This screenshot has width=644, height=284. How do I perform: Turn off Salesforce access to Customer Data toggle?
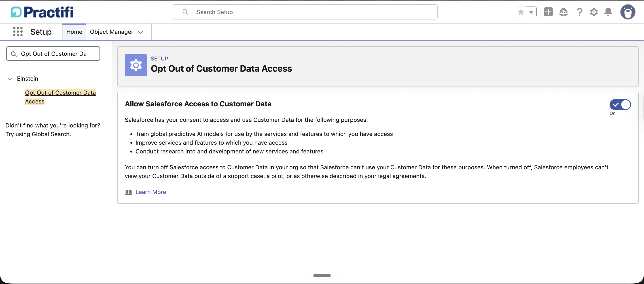click(620, 105)
